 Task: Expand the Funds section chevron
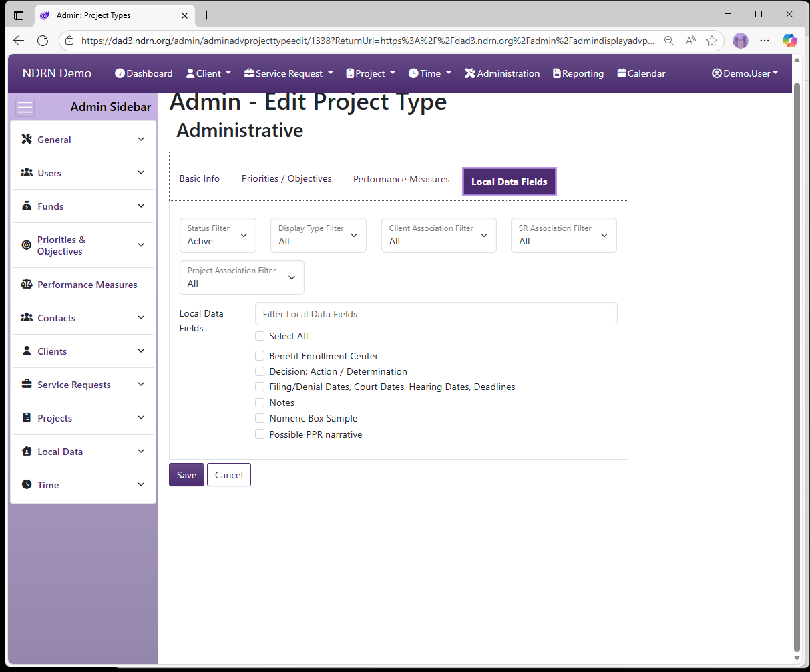pyautogui.click(x=141, y=206)
